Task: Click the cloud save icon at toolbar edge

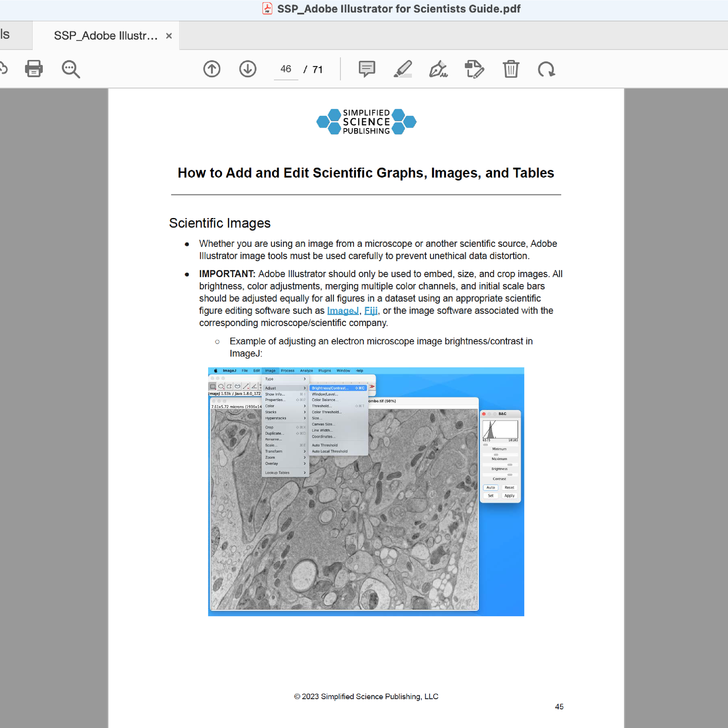Action: click(3, 69)
